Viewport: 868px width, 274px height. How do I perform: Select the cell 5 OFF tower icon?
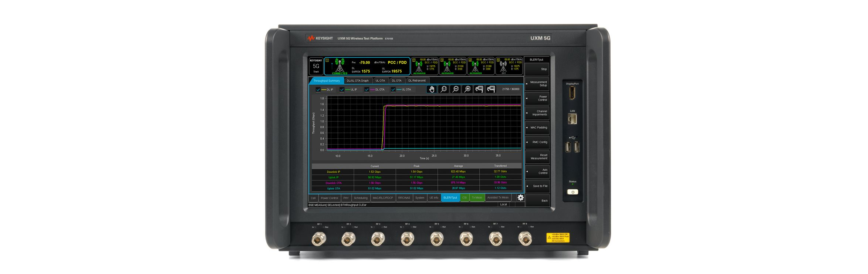[503, 67]
